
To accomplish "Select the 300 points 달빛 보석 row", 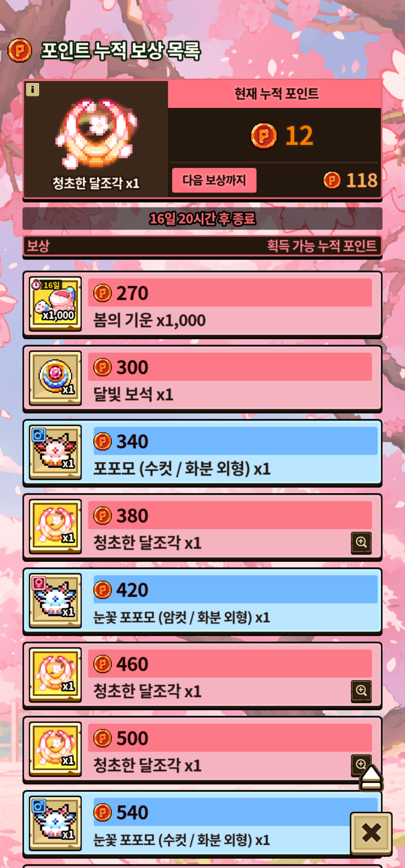I will [202, 378].
